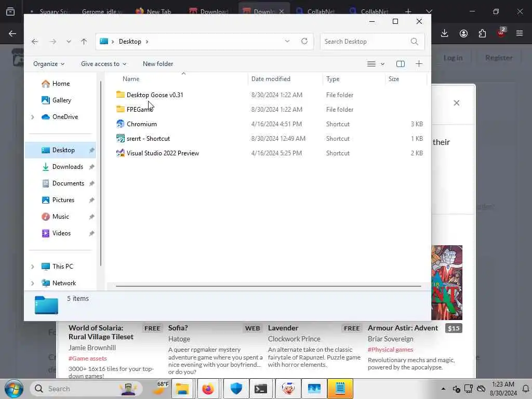The height and width of the screenshot is (399, 532).
Task: Open File Explorer taskbar icon
Action: tap(182, 389)
